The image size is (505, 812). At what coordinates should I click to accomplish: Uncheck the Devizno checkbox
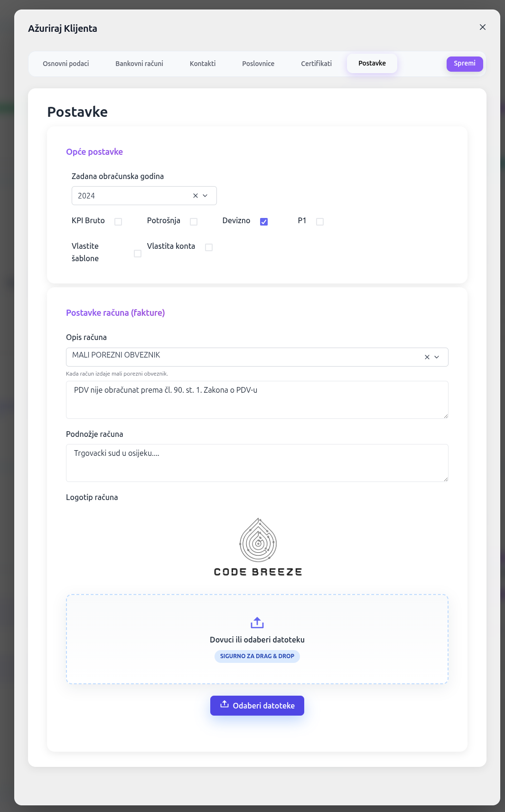click(x=264, y=222)
